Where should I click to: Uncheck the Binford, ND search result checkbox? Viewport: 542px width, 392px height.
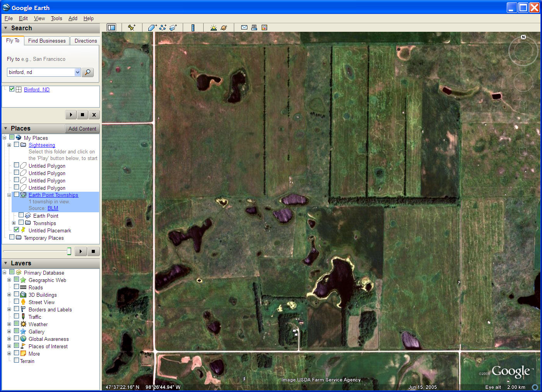12,89
